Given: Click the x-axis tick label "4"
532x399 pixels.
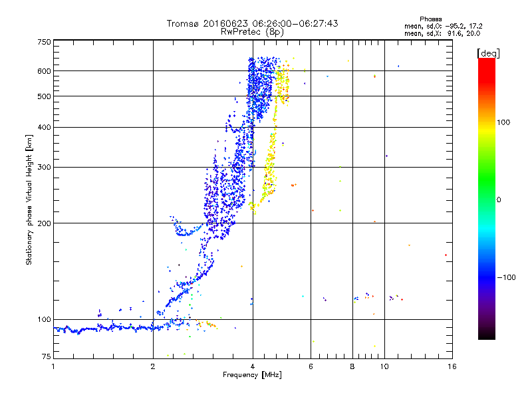Looking at the screenshot, I should pos(253,366).
